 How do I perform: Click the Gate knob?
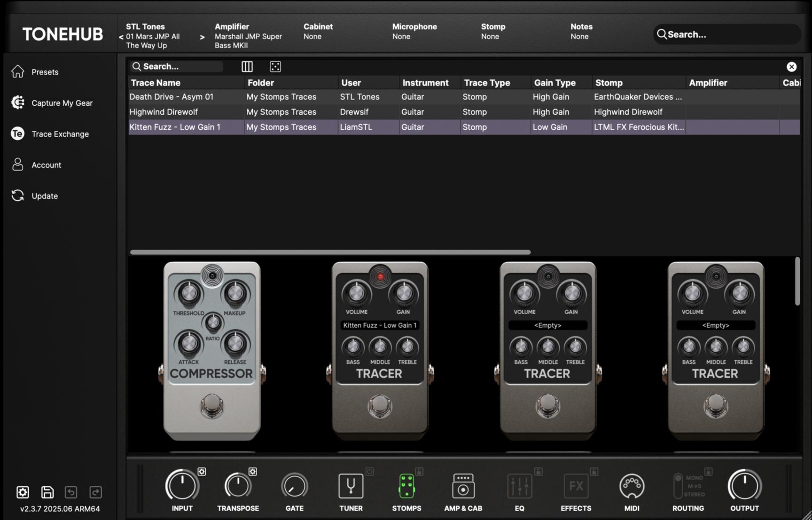(x=294, y=486)
